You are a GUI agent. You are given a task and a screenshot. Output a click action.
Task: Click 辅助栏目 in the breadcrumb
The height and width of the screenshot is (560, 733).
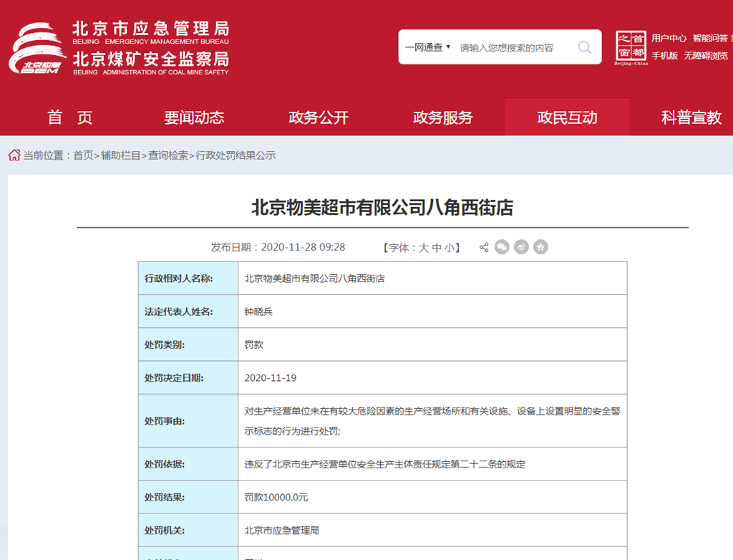(x=120, y=155)
